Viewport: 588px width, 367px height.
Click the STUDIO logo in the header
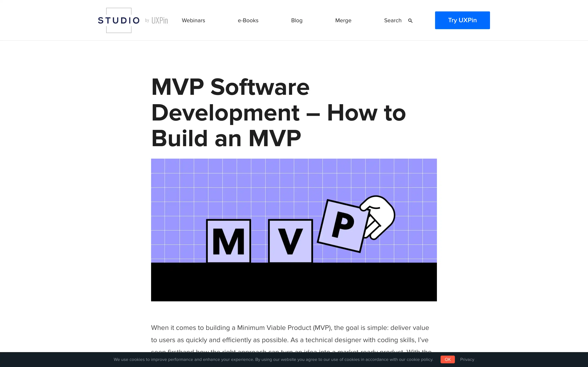pyautogui.click(x=119, y=20)
